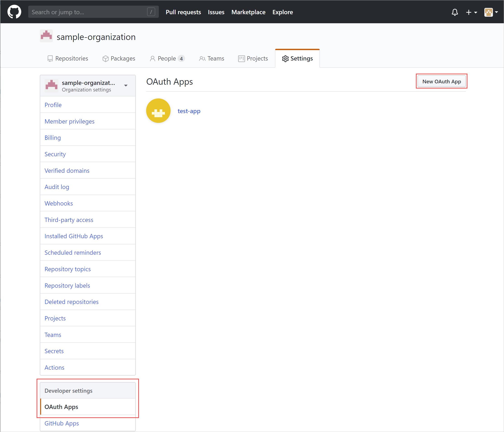Image resolution: width=504 pixels, height=432 pixels.
Task: Open the test-app OAuth link
Action: (x=189, y=111)
